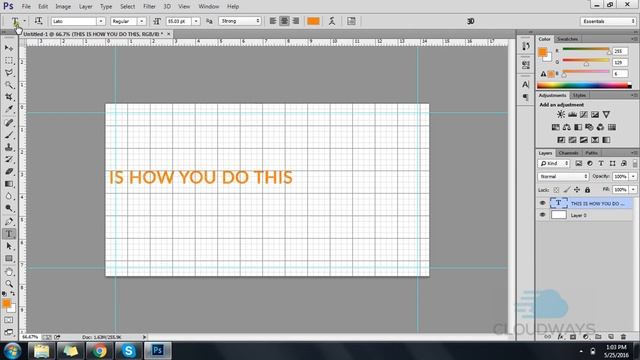Open the layer Fill dropdown arrow
This screenshot has width=640, height=360.
tap(633, 190)
